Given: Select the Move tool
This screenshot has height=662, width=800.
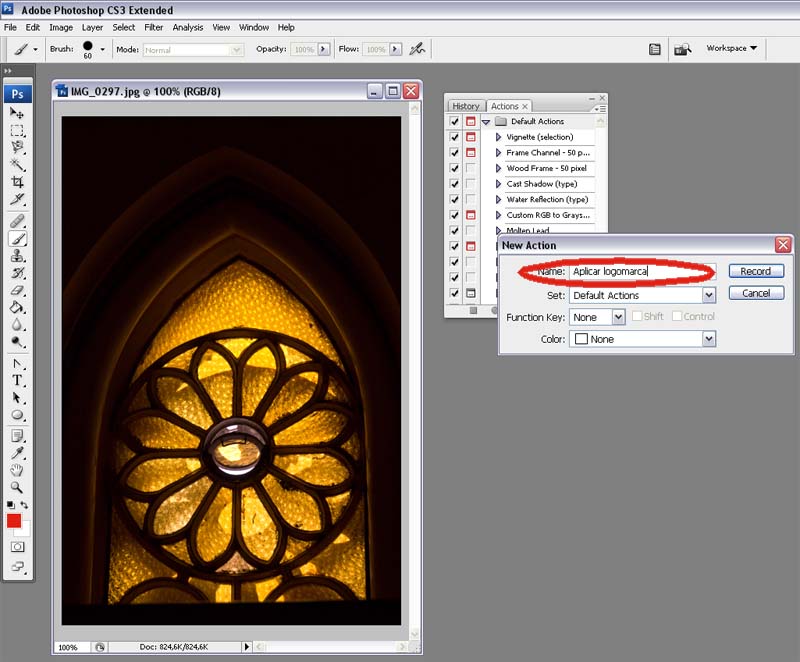Looking at the screenshot, I should (17, 113).
